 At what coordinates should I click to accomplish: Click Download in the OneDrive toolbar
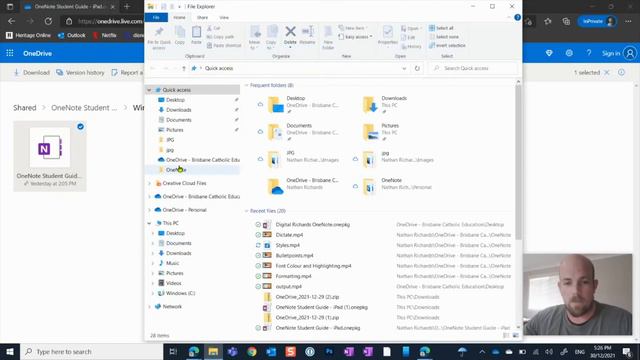coord(32,72)
